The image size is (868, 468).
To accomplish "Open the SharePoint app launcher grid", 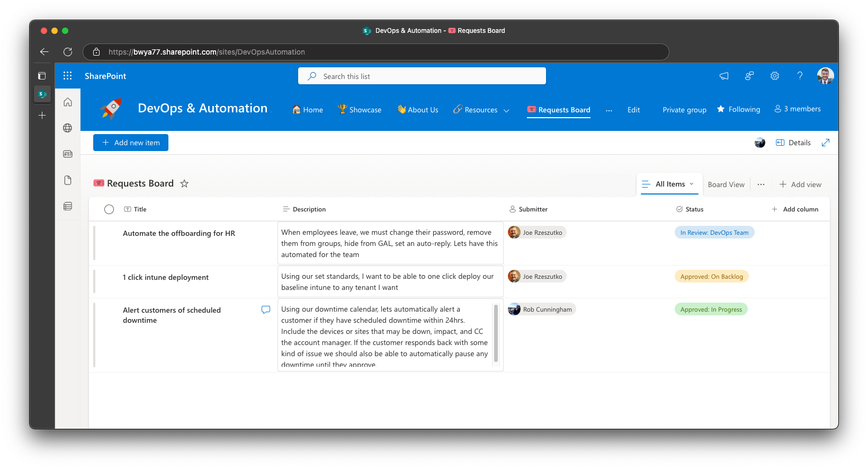I will 67,76.
